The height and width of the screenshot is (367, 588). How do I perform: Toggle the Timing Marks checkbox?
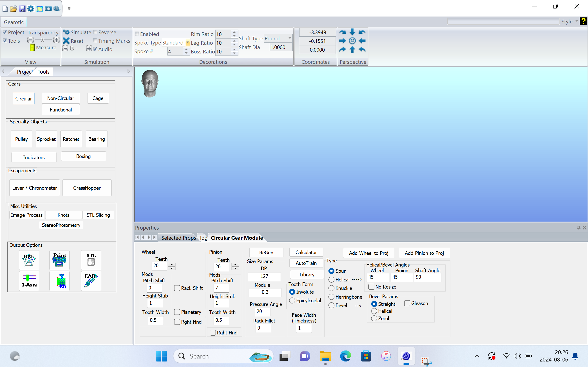pyautogui.click(x=95, y=40)
